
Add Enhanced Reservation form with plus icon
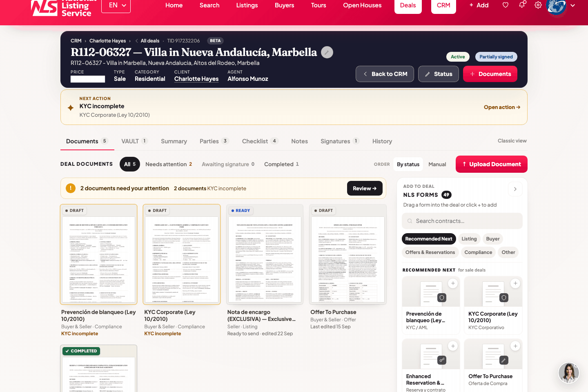tap(453, 346)
